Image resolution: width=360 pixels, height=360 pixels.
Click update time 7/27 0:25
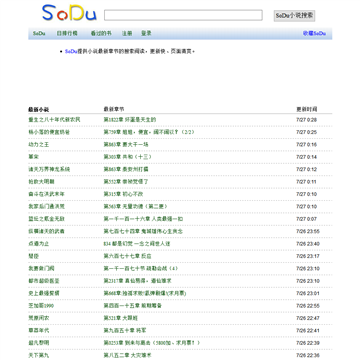(x=306, y=132)
